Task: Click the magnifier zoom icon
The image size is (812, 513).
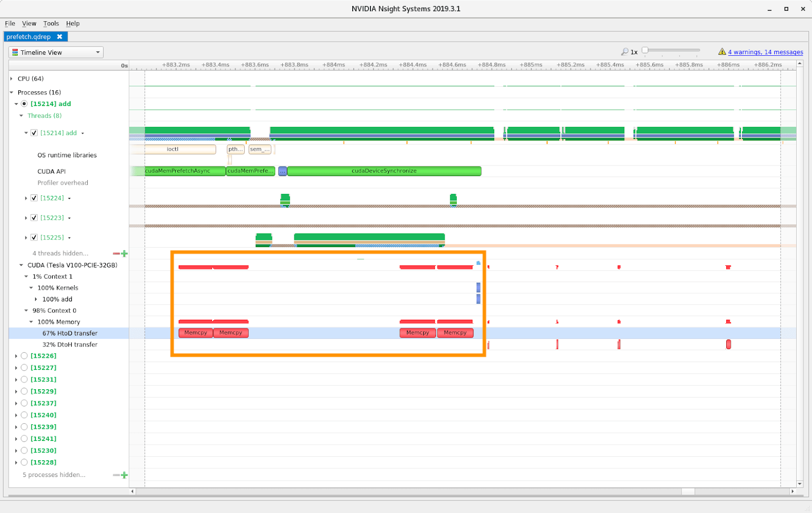Action: click(x=625, y=52)
